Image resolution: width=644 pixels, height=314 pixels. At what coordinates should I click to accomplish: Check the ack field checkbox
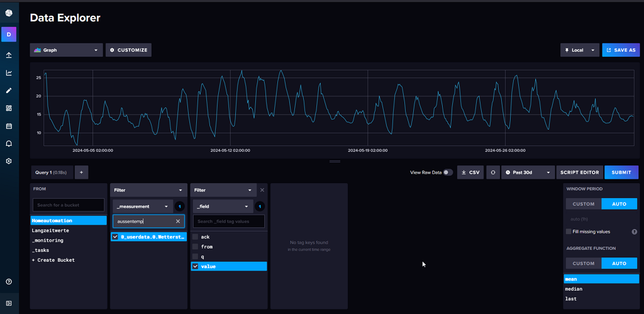pos(196,237)
